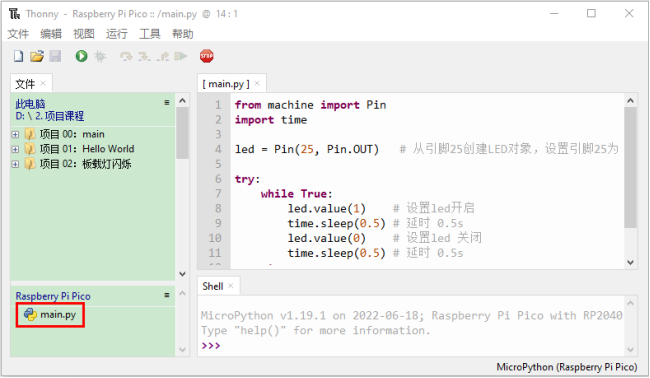Viewport: 650px width, 378px height.
Task: Click the Step over debug icon
Action: [x=126, y=56]
